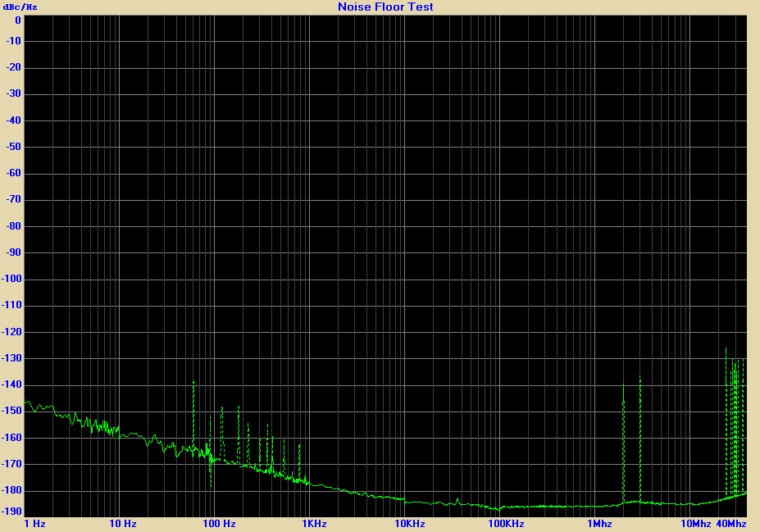The image size is (760, 532).
Task: Click the '1Mhz' frequency axis label
Action: click(599, 524)
